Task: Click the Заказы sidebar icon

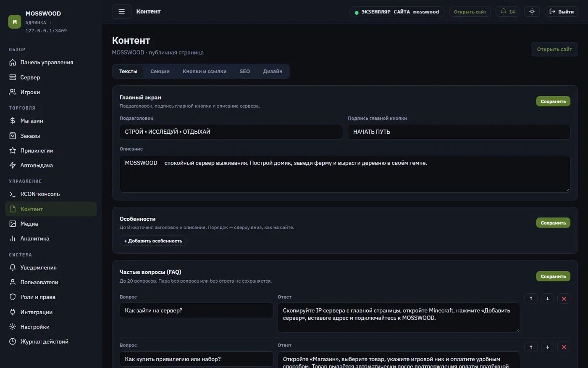Action: [x=13, y=136]
